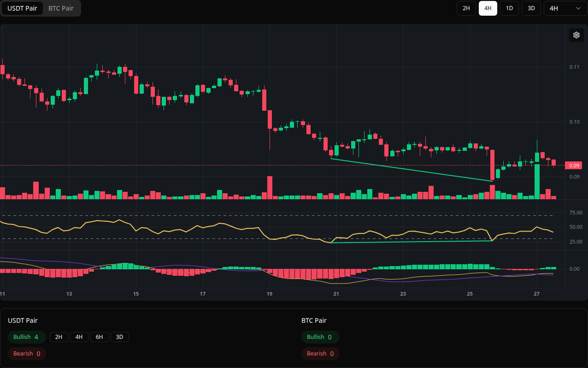Click the Bullish 4 badge under USDT Pair
The image size is (588, 368).
26,337
